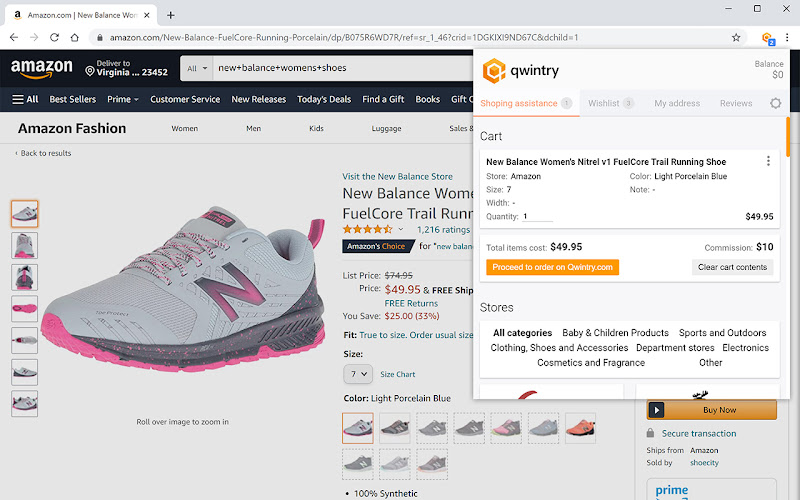This screenshot has width=800, height=500.
Task: Open Today's Deals
Action: [324, 99]
